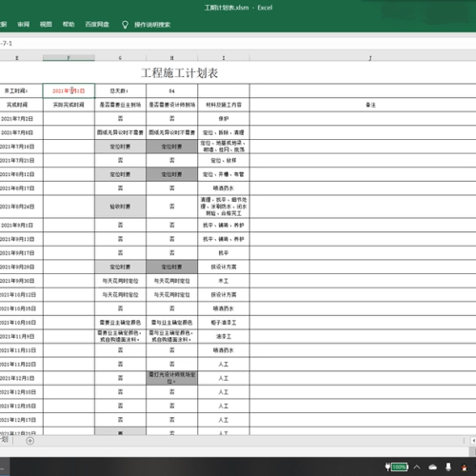Click the light gray 验收时需 cell
This screenshot has width=476, height=476.
point(120,207)
